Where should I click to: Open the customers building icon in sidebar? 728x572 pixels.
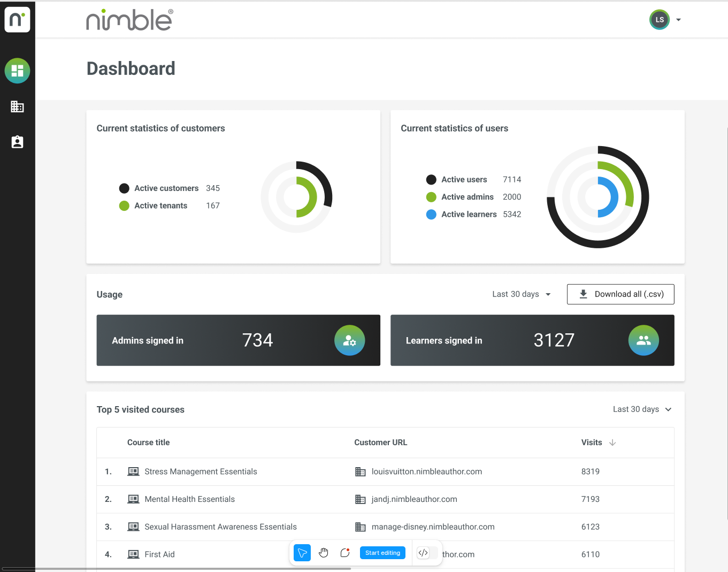click(x=17, y=106)
